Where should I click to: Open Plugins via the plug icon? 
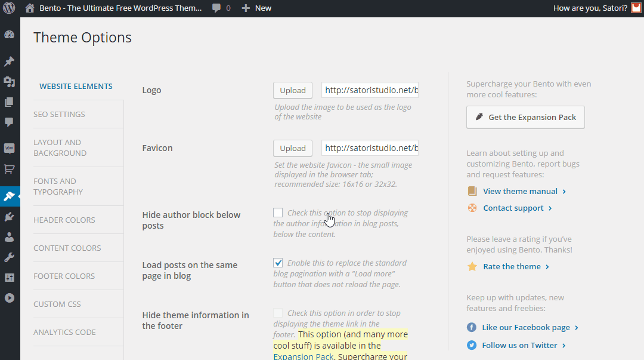(x=9, y=217)
